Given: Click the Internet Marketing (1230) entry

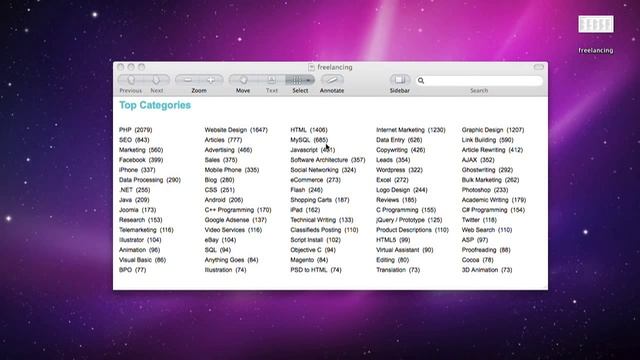Looking at the screenshot, I should pyautogui.click(x=411, y=130).
